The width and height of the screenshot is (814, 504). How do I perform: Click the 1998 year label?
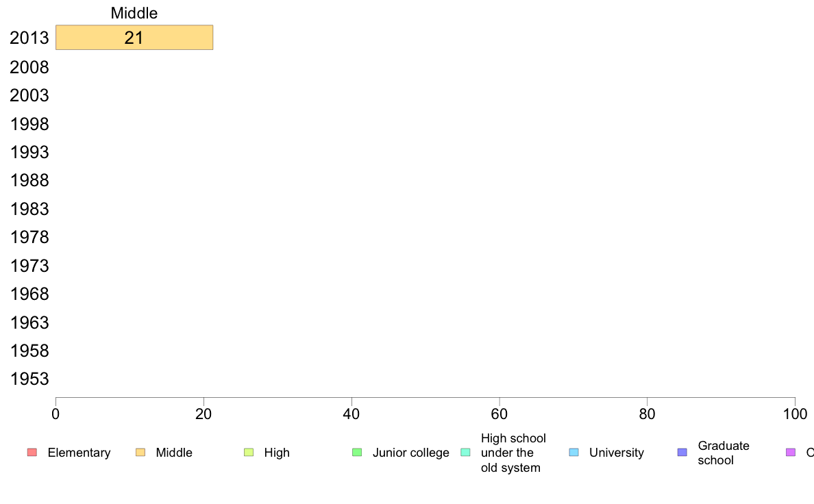[29, 124]
